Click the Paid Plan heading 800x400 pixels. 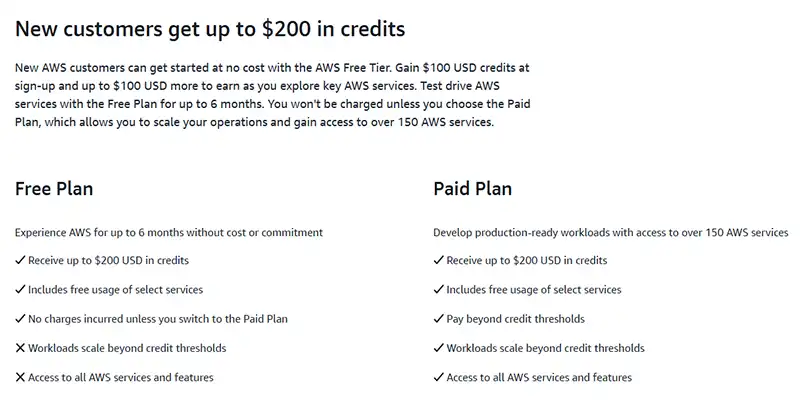point(473,188)
